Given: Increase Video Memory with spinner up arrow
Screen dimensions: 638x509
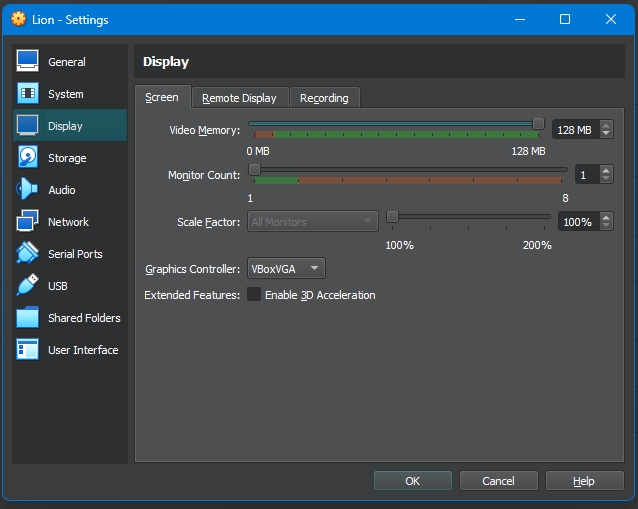Looking at the screenshot, I should coord(606,125).
